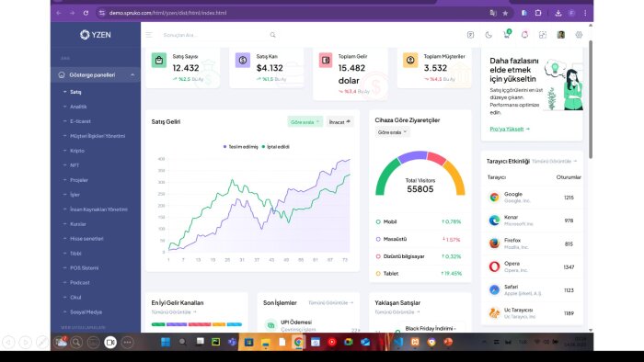
Task: Click the İhracat export button
Action: [x=339, y=122]
